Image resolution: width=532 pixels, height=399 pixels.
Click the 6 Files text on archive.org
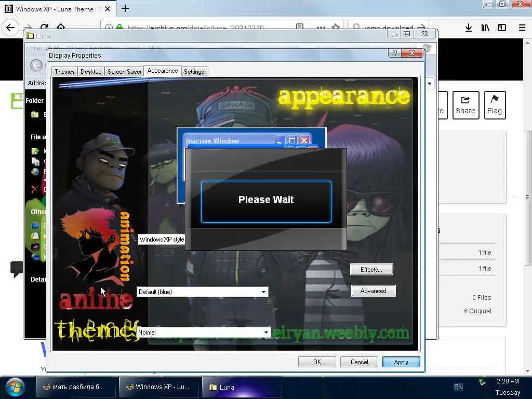click(482, 298)
